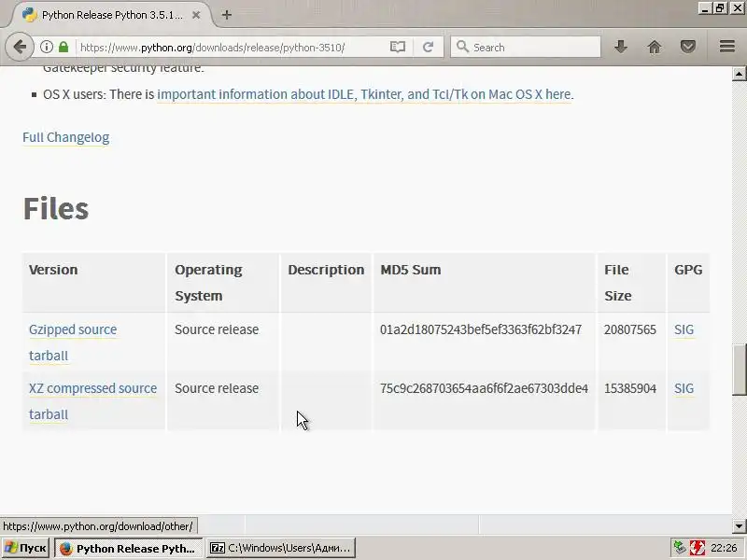Screen dimensions: 747x560
Task: Click the scrollbar up arrow
Action: tap(740, 74)
